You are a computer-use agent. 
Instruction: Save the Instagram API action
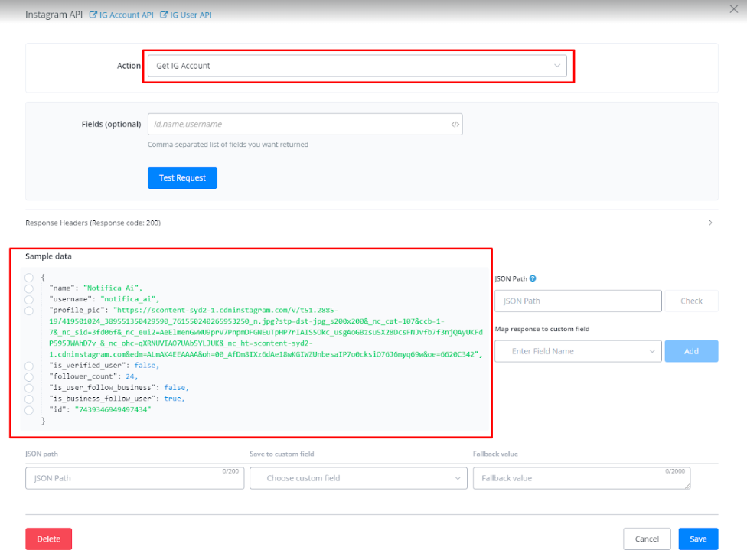point(698,539)
